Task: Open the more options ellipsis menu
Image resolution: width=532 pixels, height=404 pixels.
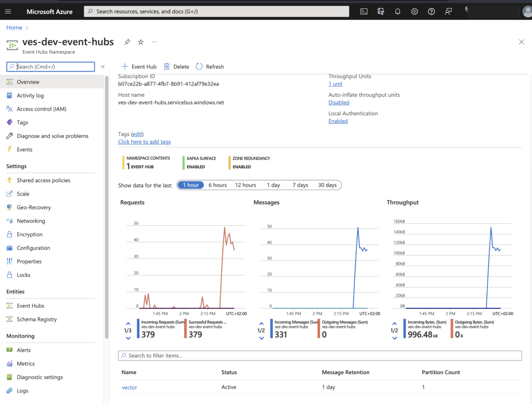Action: point(154,42)
